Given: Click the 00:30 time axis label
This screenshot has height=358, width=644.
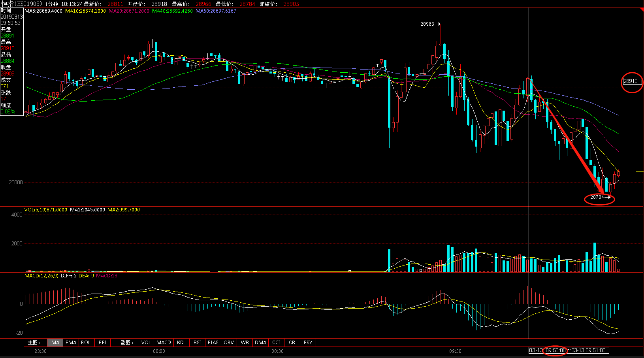Looking at the screenshot, I should click(277, 351).
